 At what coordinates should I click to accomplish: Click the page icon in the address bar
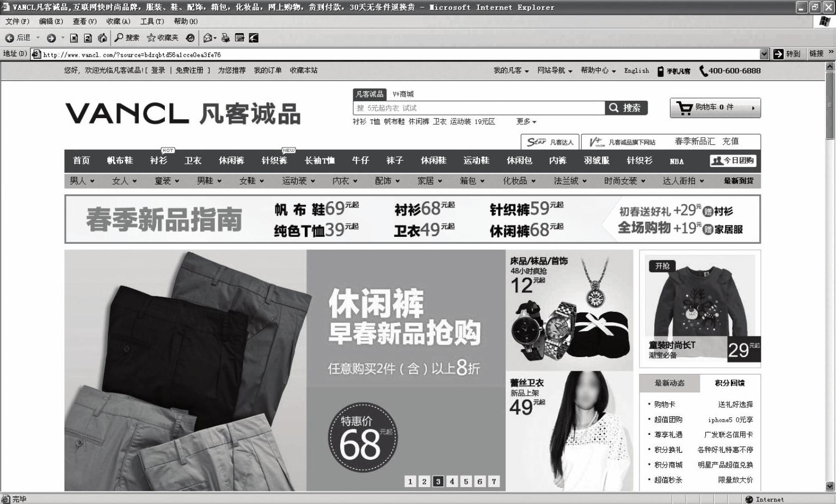tap(36, 54)
